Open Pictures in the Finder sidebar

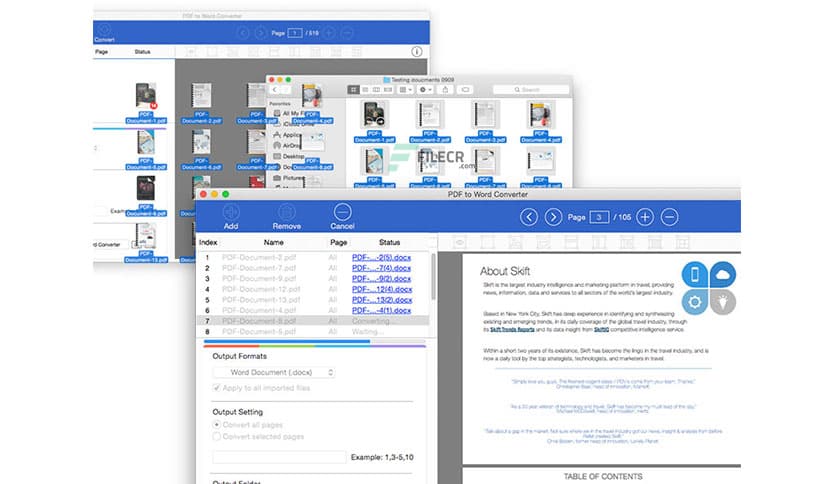[x=288, y=178]
